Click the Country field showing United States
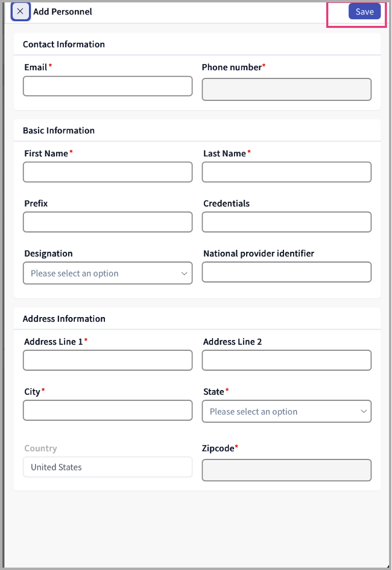Viewport: 392px width, 570px height. (107, 467)
